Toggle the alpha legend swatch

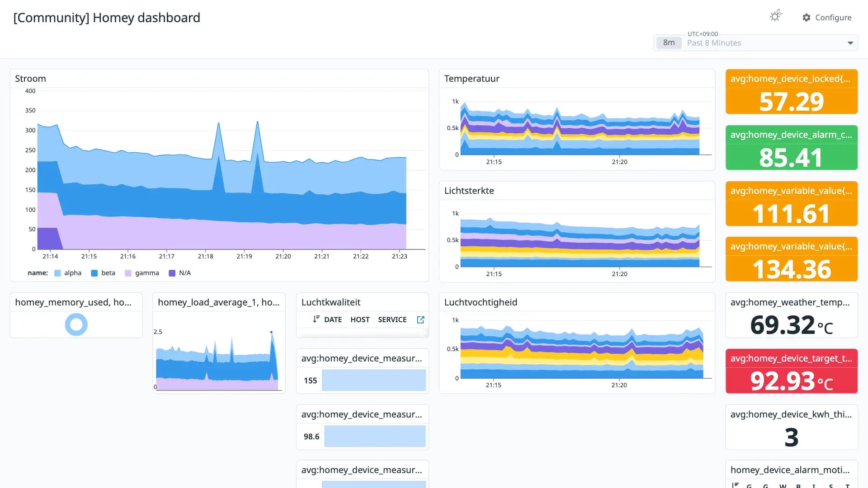click(x=57, y=273)
